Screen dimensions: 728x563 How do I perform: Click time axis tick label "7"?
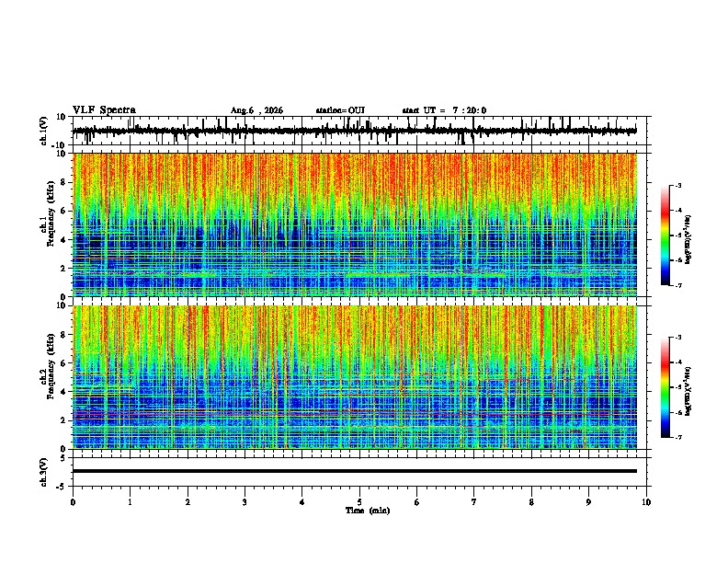(x=474, y=501)
